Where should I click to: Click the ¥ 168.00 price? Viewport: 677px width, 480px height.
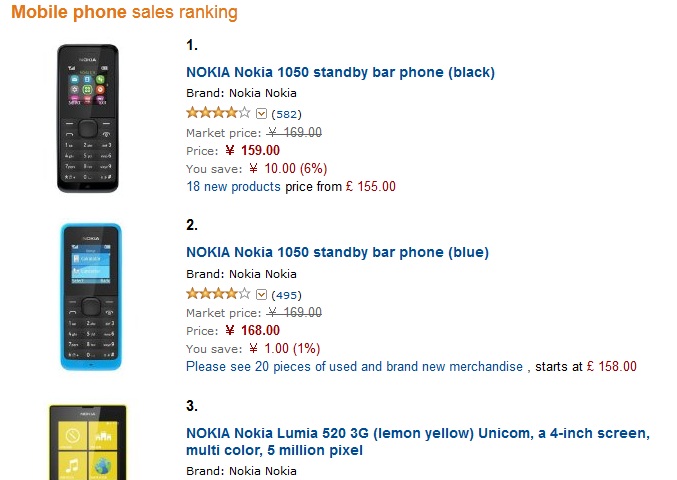251,330
